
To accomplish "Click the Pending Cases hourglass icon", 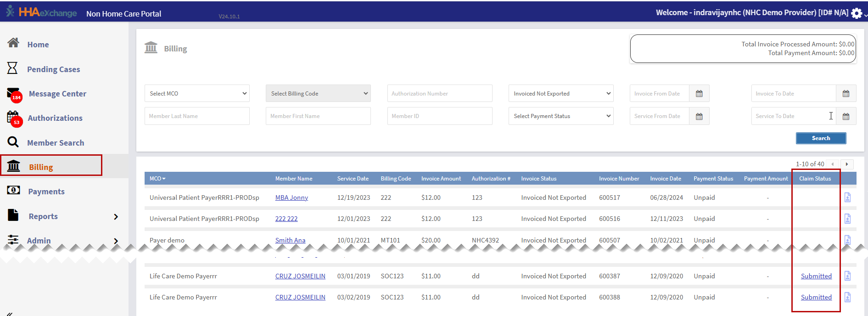I will pyautogui.click(x=12, y=68).
